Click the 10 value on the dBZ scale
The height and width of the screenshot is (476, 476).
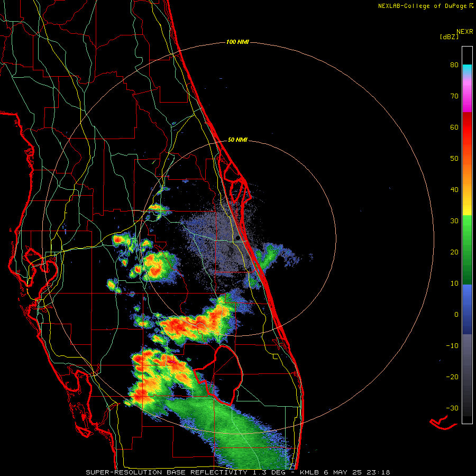tap(454, 283)
